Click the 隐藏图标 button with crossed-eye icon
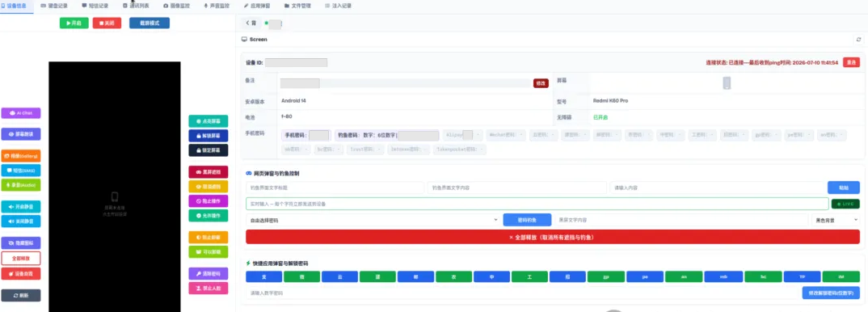Image resolution: width=868 pixels, height=312 pixels. click(x=21, y=242)
